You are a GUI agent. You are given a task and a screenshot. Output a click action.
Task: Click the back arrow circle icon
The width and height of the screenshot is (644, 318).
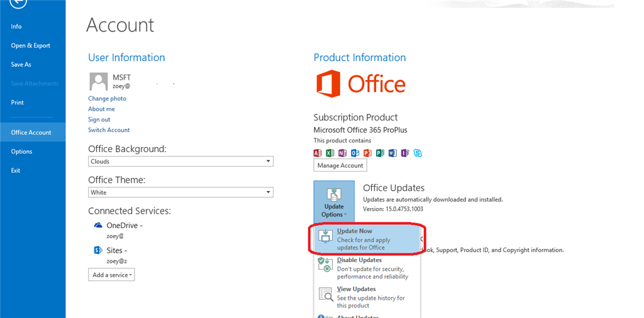tap(17, 3)
